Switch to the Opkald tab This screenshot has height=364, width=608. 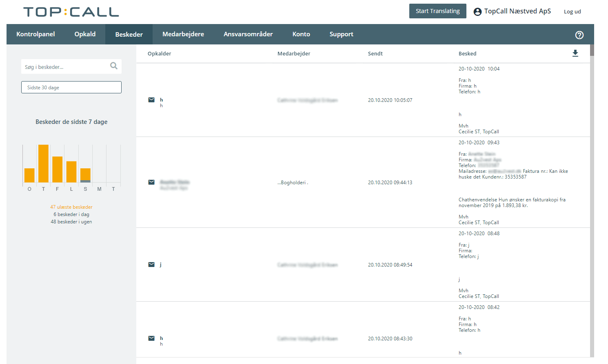(85, 34)
